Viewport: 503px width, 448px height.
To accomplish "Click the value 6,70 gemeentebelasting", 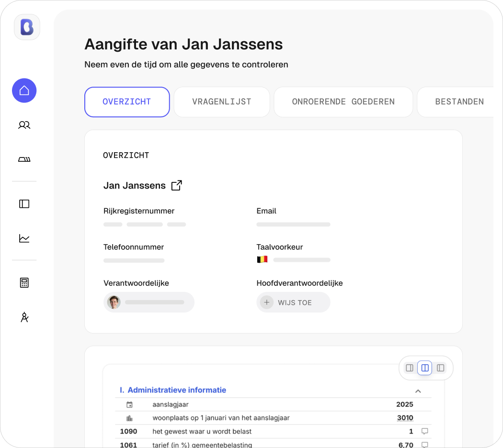I will [x=406, y=445].
